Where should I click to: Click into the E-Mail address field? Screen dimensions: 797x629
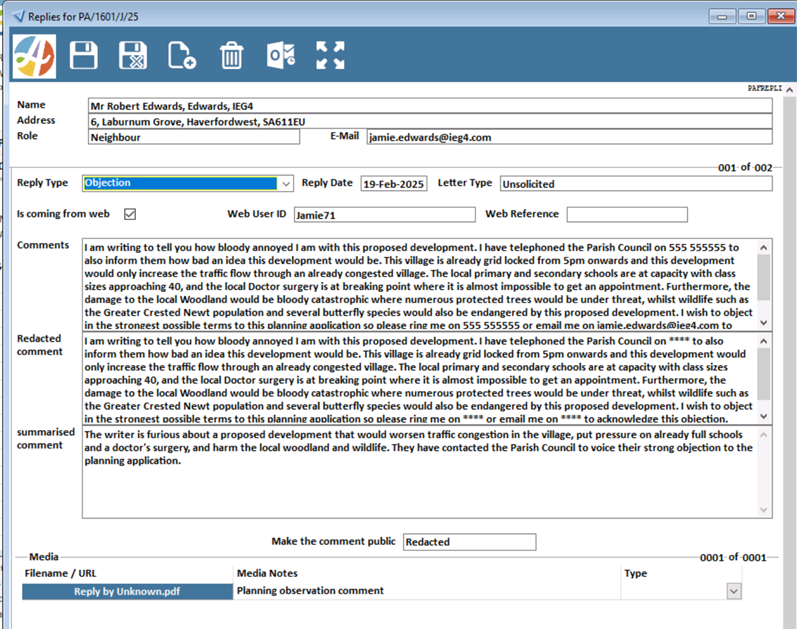click(568, 137)
